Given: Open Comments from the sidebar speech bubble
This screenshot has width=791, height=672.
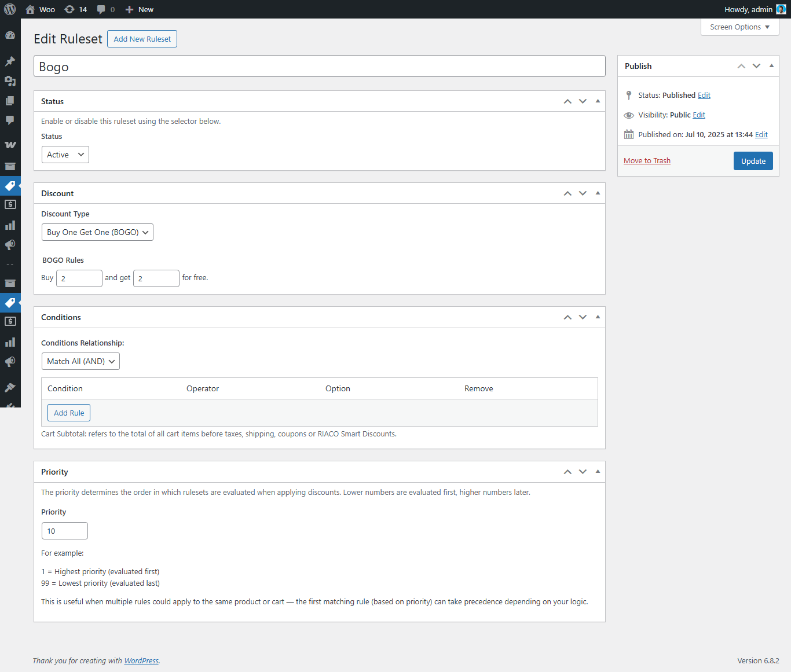Looking at the screenshot, I should 10,120.
